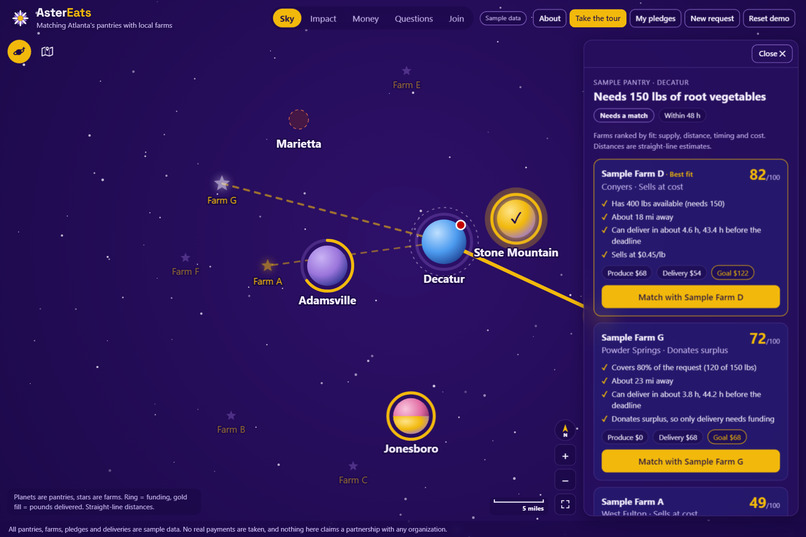Select the Farm B star
Viewport: 806px width, 537px height.
tap(231, 415)
